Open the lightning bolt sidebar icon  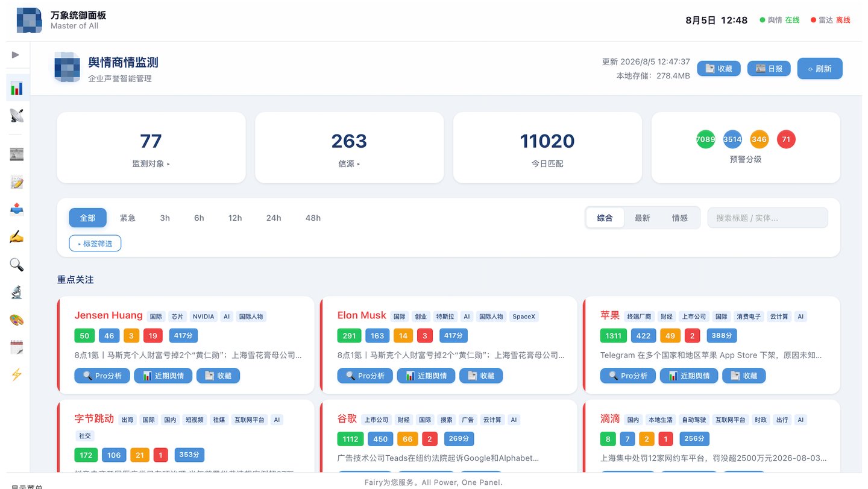click(17, 374)
